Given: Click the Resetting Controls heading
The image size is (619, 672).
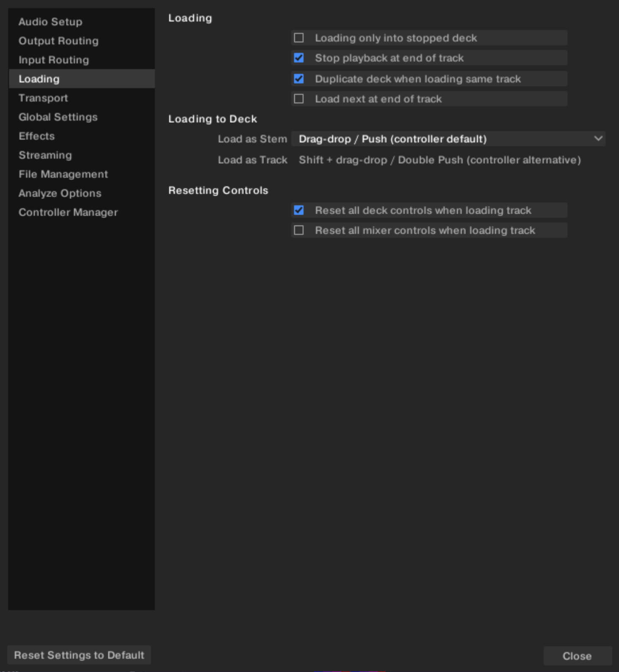Looking at the screenshot, I should tap(218, 190).
